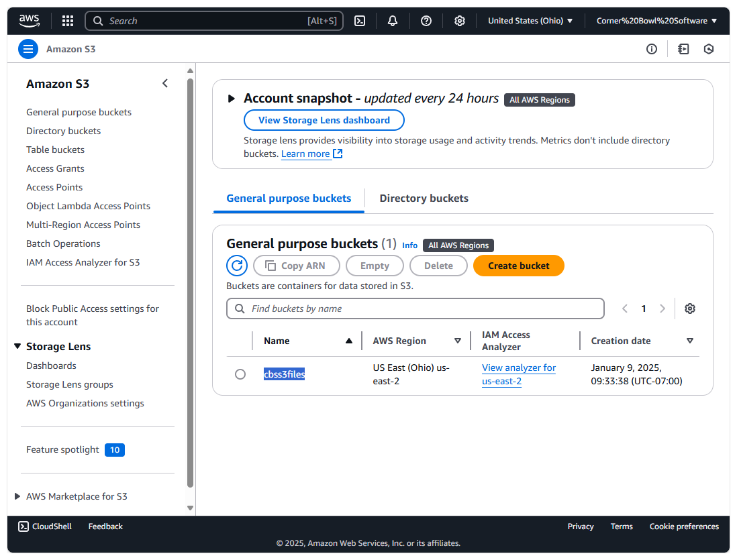
Task: Click the Create bucket button
Action: coord(518,266)
